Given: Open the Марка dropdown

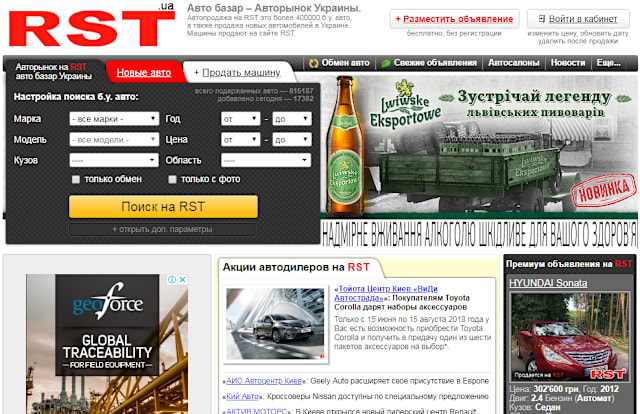Looking at the screenshot, I should click(x=114, y=119).
